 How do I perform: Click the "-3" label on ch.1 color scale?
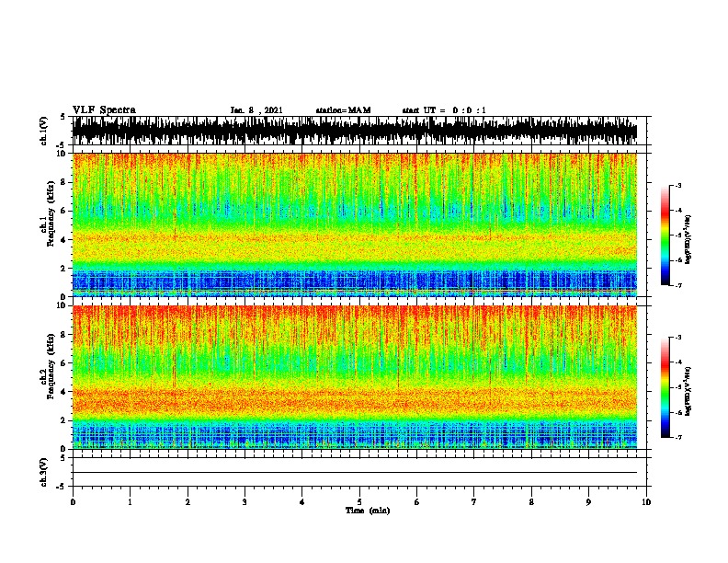pyautogui.click(x=678, y=185)
